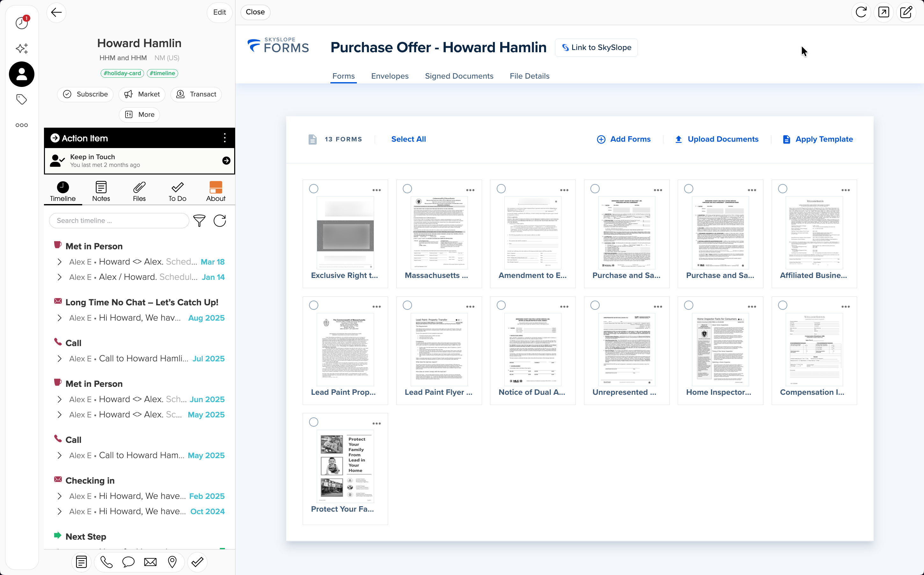Click the Link to SkySlope button
Image resolution: width=924 pixels, height=575 pixels.
click(x=596, y=47)
